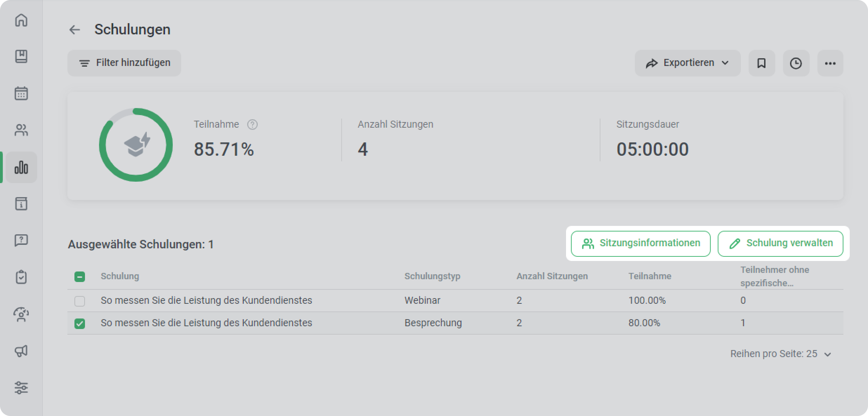
Task: Click the Teilnahme table column header
Action: [x=650, y=276]
